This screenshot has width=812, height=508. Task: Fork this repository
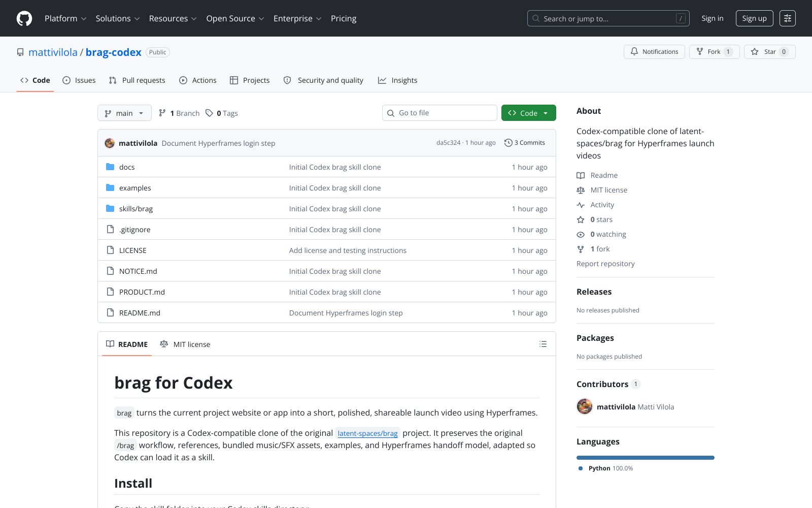[715, 52]
